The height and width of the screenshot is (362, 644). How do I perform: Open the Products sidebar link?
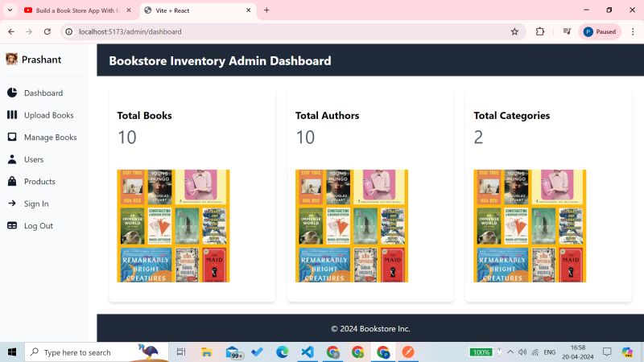pyautogui.click(x=39, y=182)
